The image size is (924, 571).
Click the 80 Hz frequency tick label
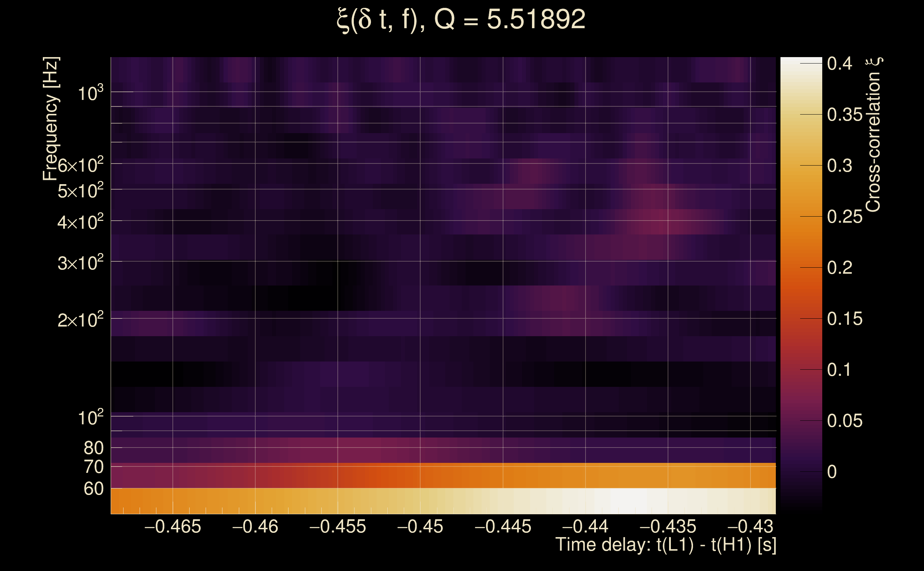coord(93,448)
